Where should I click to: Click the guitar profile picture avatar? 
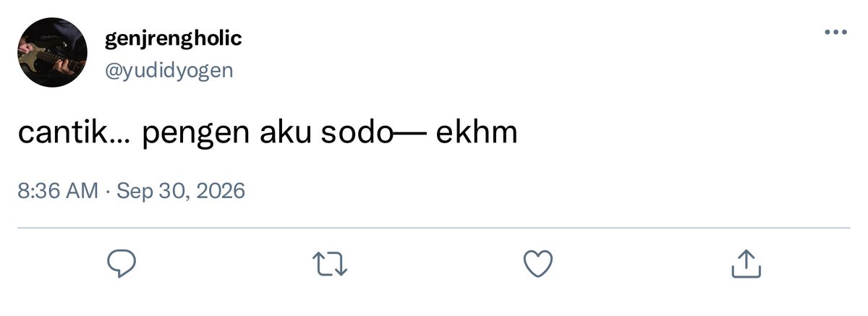[x=52, y=54]
